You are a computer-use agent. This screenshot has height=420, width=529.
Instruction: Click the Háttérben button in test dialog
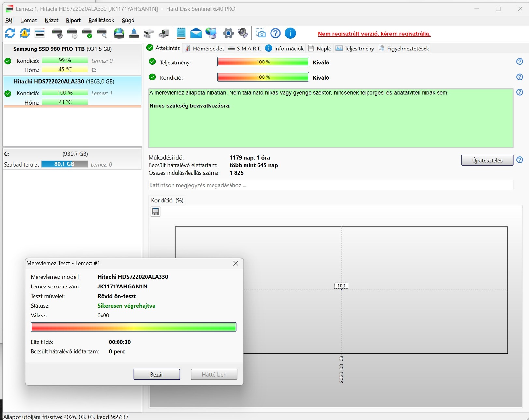[x=214, y=374]
